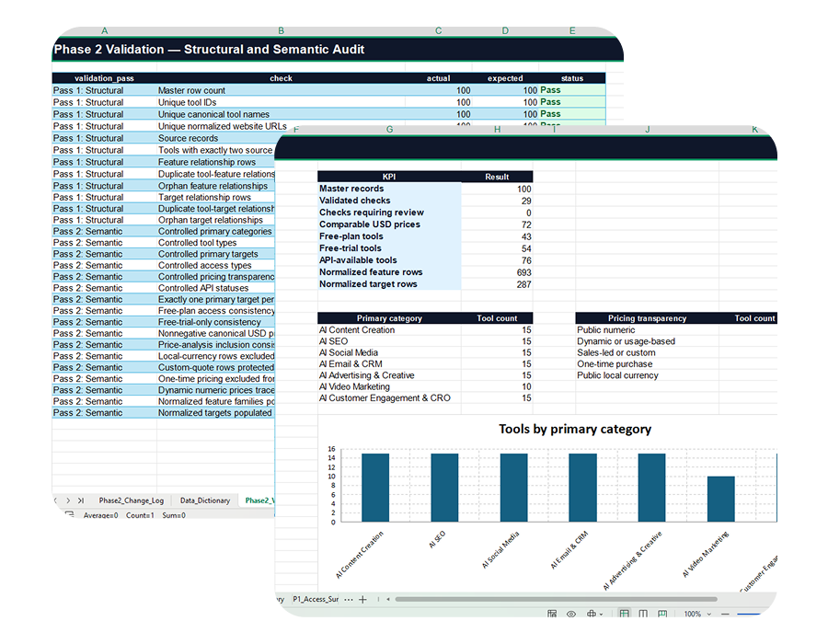Open the spreadsheet status bar settings icon
This screenshot has height=644, width=828.
552,614
